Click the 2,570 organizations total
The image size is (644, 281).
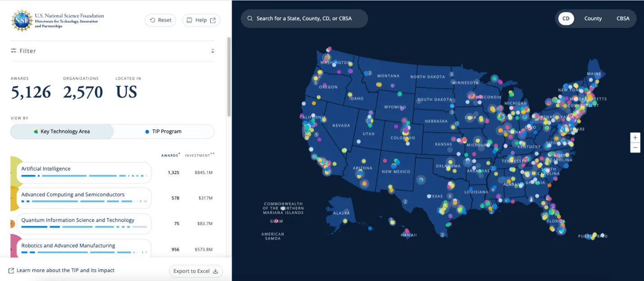[x=83, y=92]
